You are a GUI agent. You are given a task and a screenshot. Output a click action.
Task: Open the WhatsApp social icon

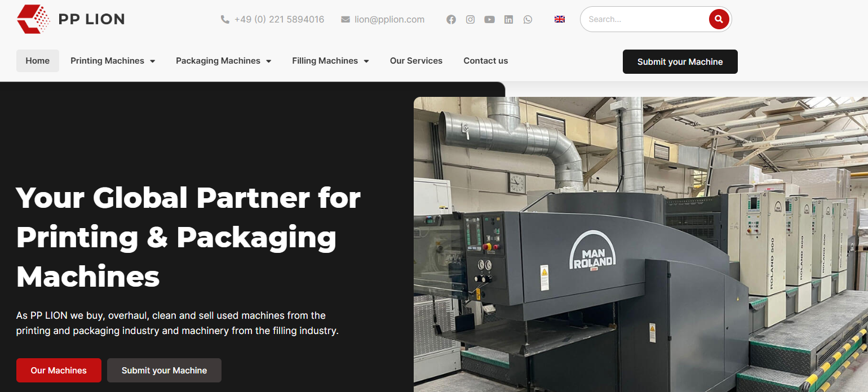coord(528,20)
